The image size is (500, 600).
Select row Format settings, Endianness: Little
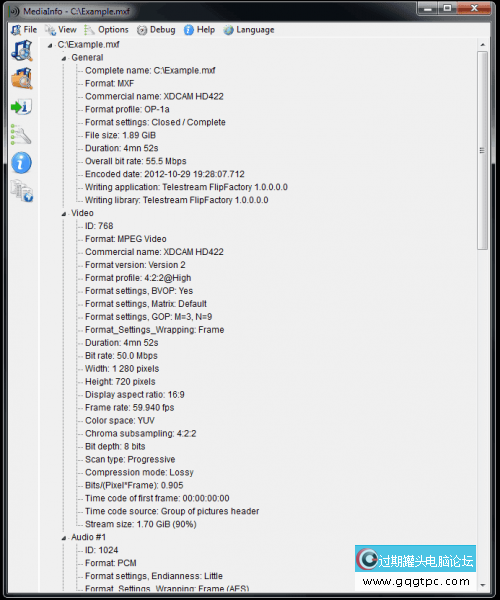point(154,576)
